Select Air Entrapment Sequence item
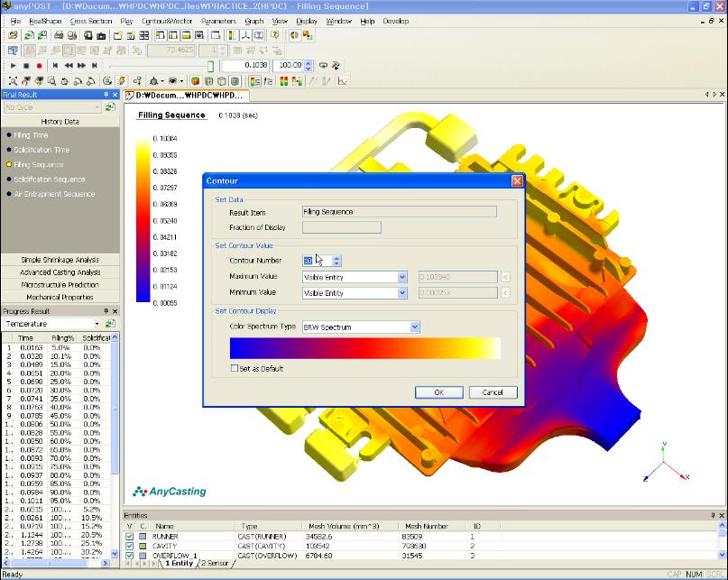 pyautogui.click(x=54, y=194)
